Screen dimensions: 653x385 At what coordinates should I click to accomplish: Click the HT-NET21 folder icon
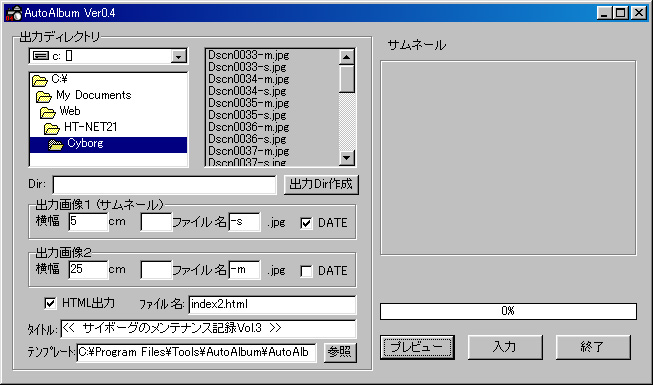[52, 128]
